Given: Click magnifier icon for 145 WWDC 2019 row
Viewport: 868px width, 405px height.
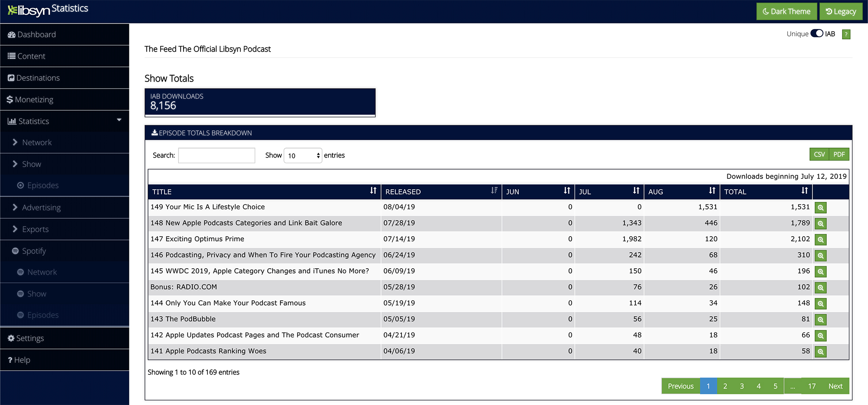Looking at the screenshot, I should [x=820, y=272].
